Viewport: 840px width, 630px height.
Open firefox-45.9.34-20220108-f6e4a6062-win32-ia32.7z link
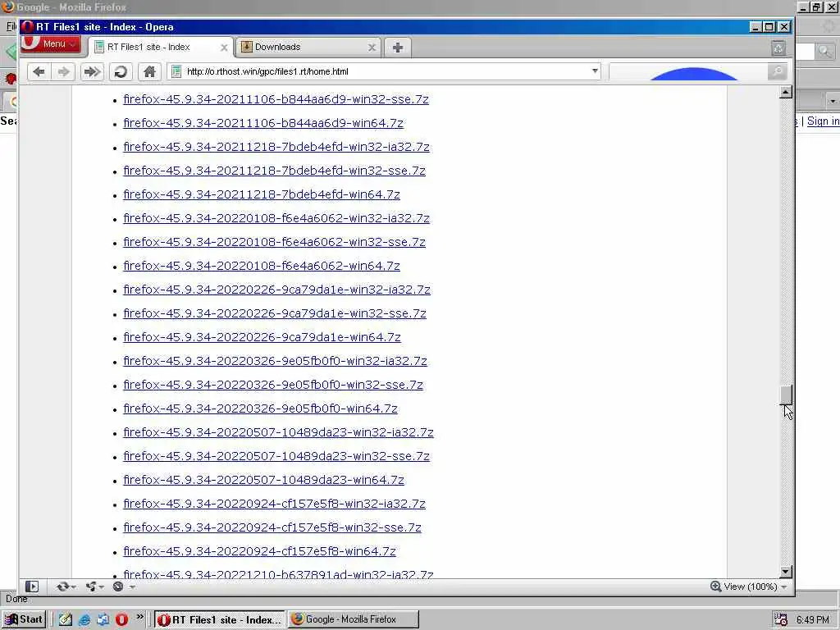click(x=276, y=218)
